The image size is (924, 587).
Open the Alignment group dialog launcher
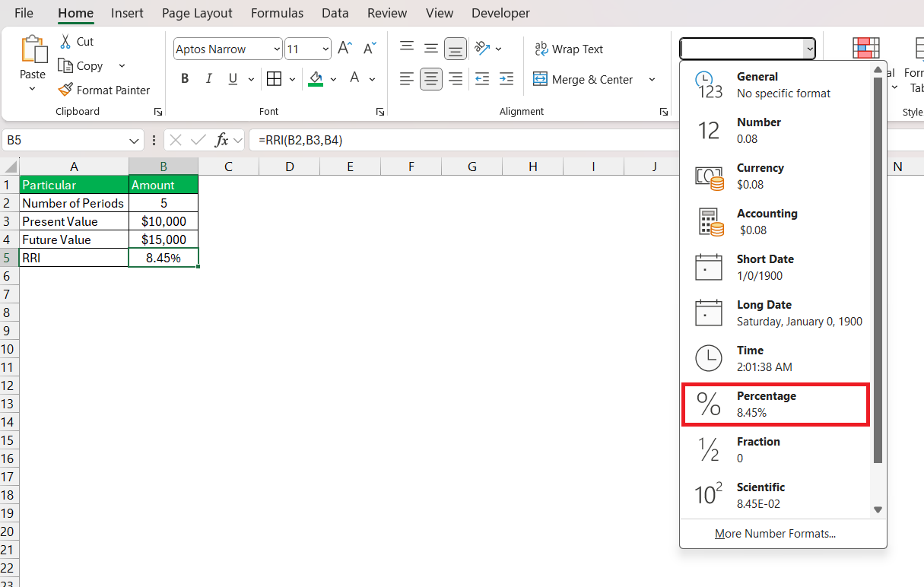[664, 112]
